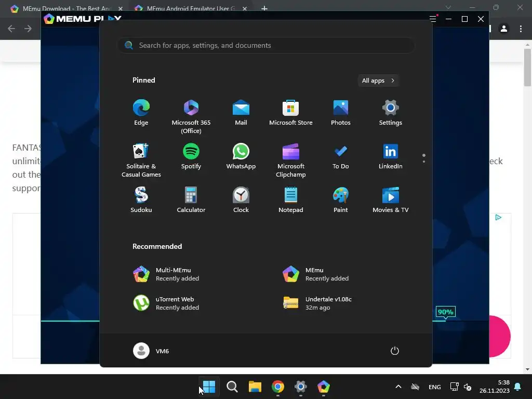Launch Microsoft Clipchamp

[291, 160]
